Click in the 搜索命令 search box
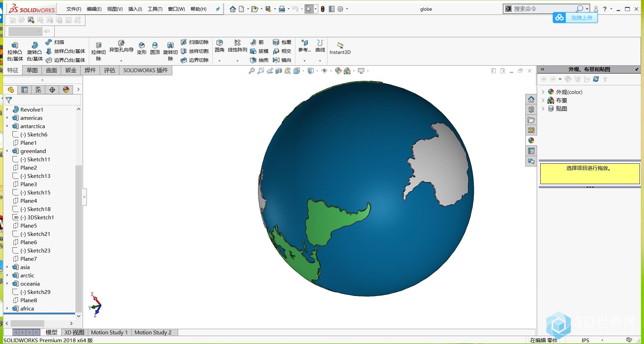Viewport: 644px width, 344px height. 543,9
